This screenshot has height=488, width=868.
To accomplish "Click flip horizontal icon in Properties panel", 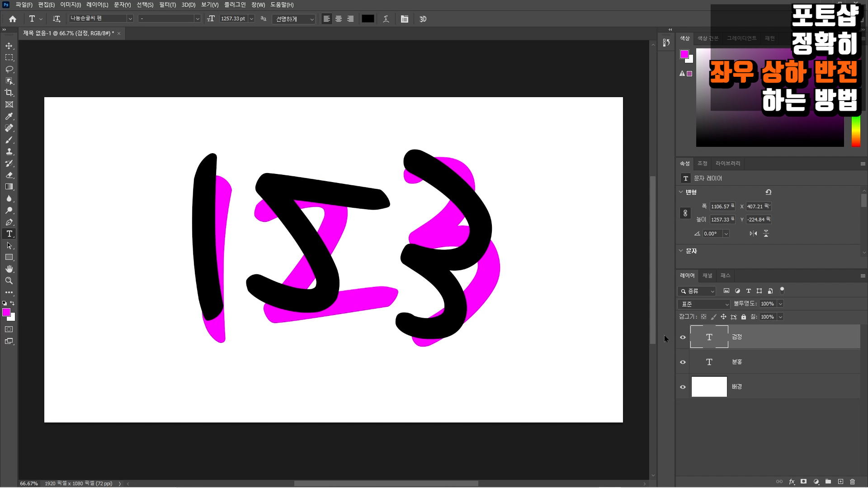I will pos(753,234).
